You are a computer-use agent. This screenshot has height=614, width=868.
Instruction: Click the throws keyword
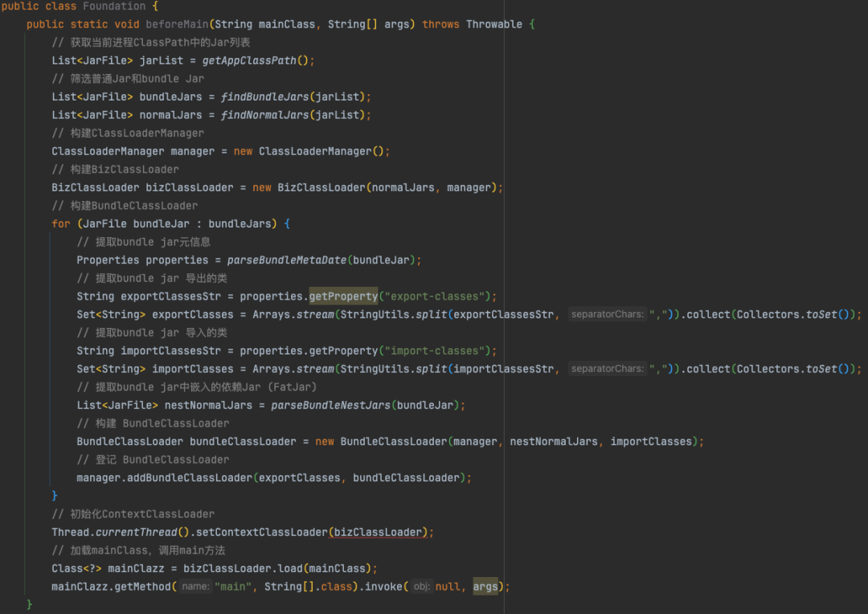(440, 24)
